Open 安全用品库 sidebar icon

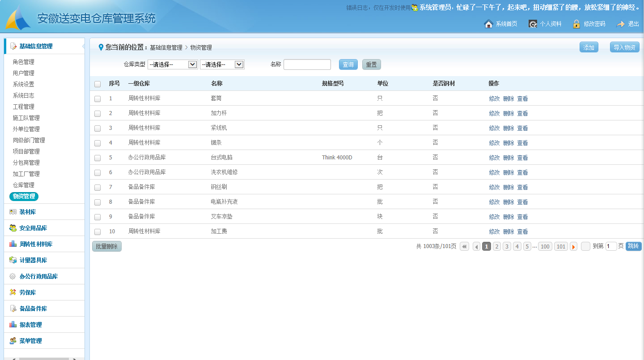click(13, 228)
